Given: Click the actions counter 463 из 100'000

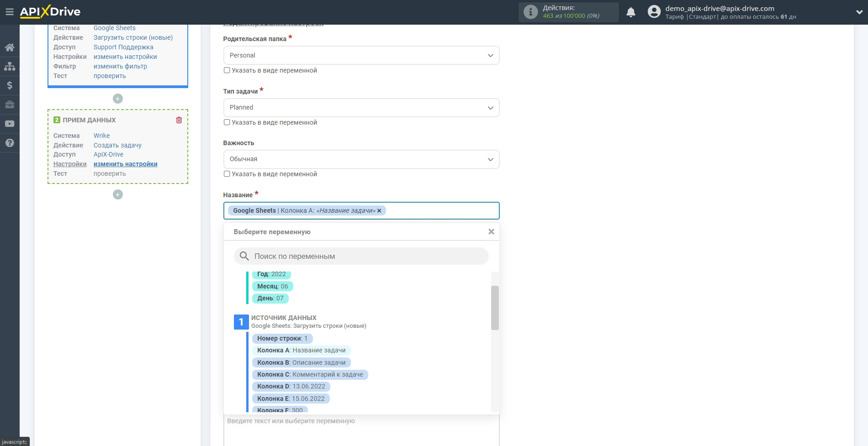Looking at the screenshot, I should tap(571, 16).
